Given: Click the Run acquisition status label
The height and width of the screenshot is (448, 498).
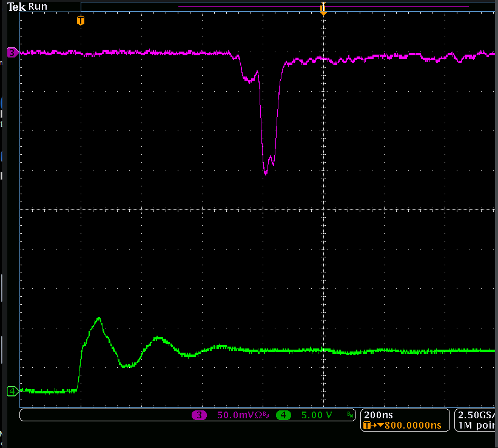Looking at the screenshot, I should (x=38, y=7).
